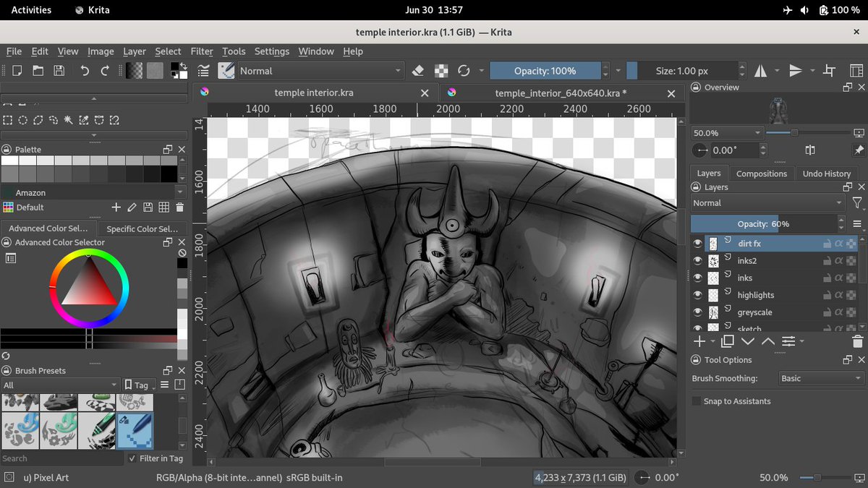Move the layer up

(768, 341)
